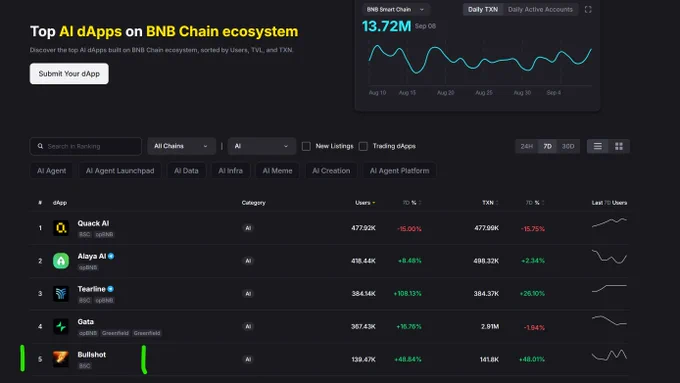Screen dimensions: 680x383
Task: Click Tearline verified badge
Action: tap(111, 289)
